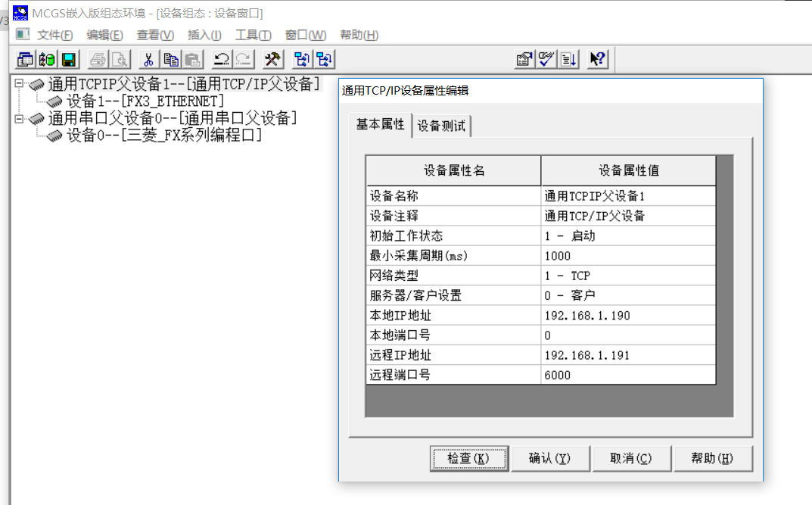Select 设备1 FX3_ETHERNET in device tree
This screenshot has width=812, height=505.
tap(145, 101)
